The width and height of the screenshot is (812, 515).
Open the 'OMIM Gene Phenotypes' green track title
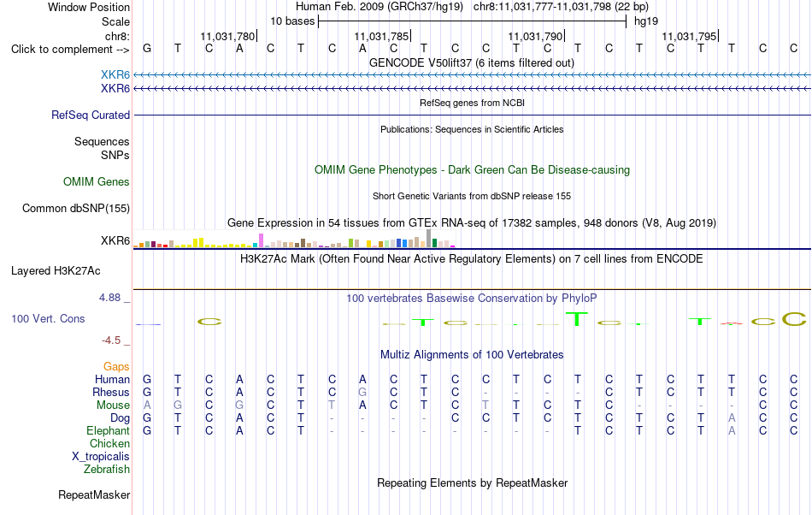(x=472, y=170)
